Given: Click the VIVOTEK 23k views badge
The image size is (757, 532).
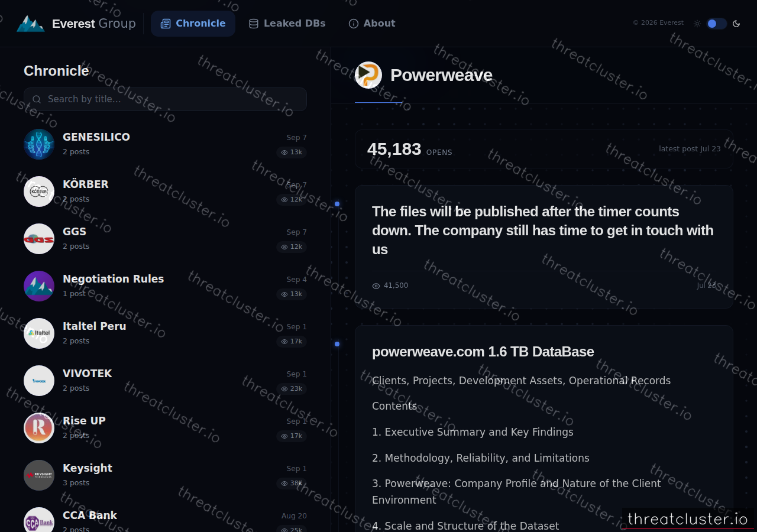Looking at the screenshot, I should [x=292, y=389].
